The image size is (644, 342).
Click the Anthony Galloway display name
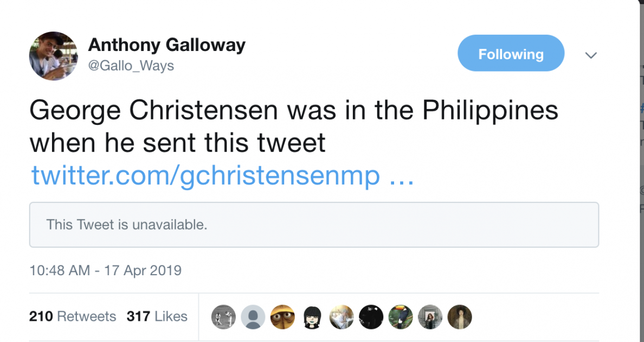[x=166, y=45]
